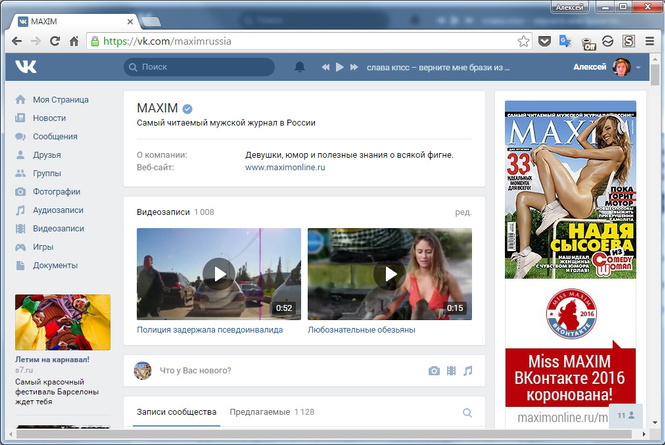Play video Полиция задержала псевдоинвалида thumbnail
Screen dimensions: 665x445
click(219, 274)
